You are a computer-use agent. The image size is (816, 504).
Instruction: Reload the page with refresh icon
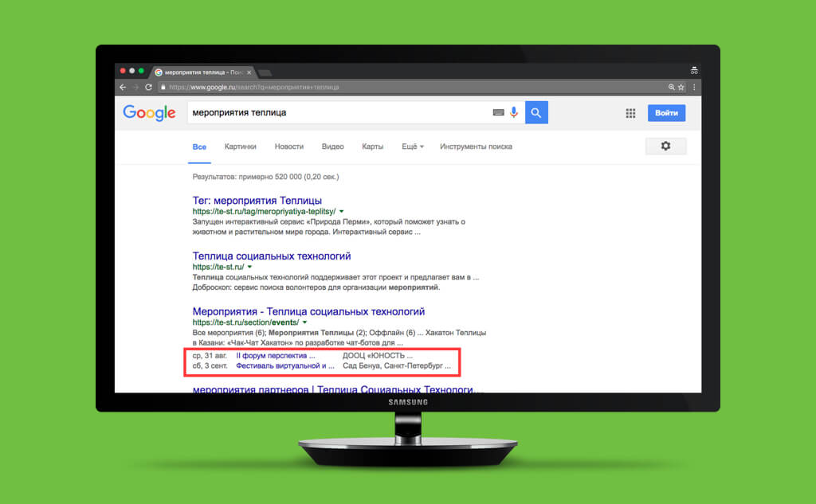148,88
